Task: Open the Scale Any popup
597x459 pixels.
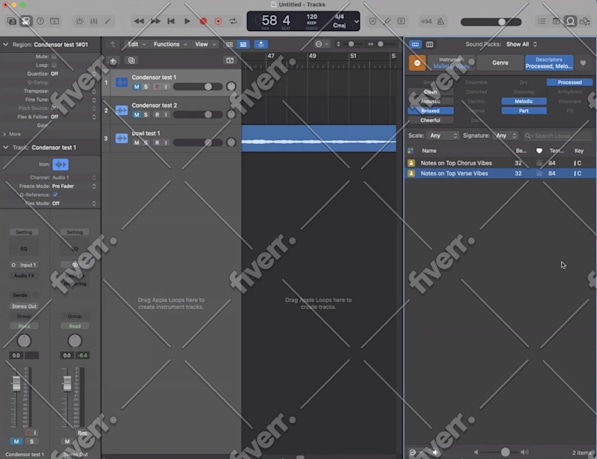Action: (443, 135)
